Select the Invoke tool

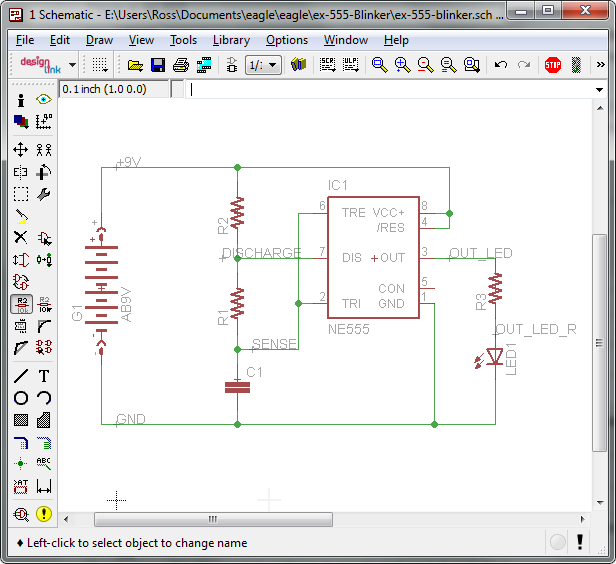(44, 348)
